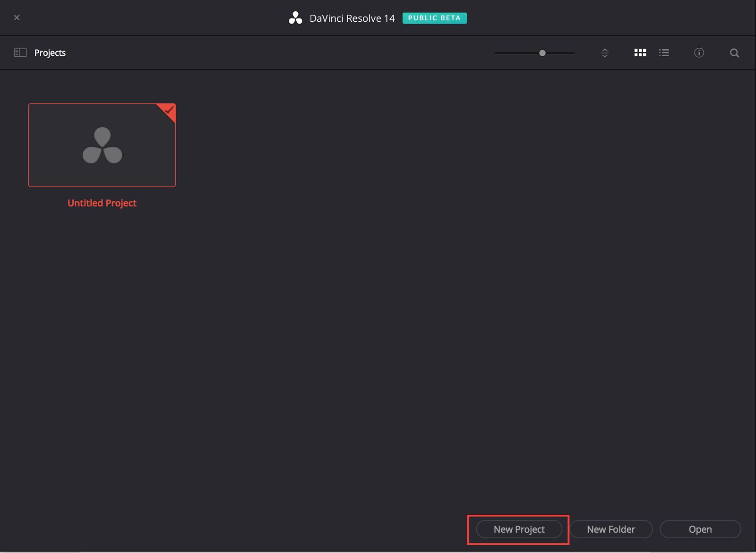Open the sort order dropdown arrows
The image size is (756, 553).
click(x=605, y=53)
